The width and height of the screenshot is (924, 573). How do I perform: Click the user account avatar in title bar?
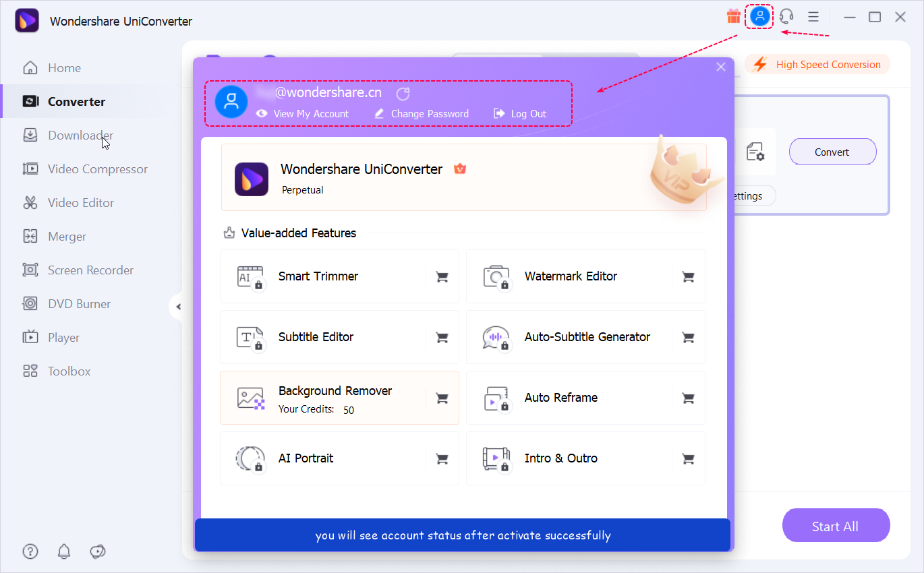760,17
